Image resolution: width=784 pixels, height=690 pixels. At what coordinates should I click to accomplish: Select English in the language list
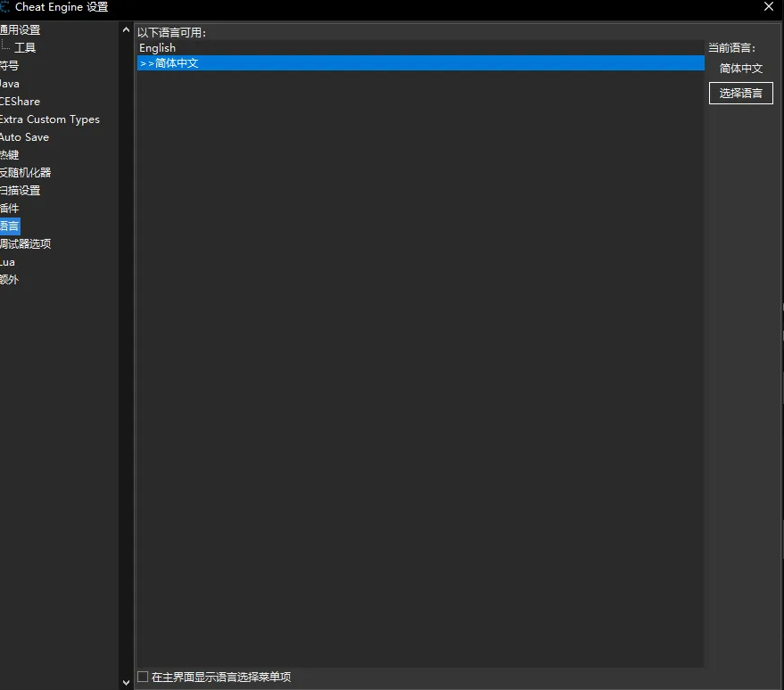pyautogui.click(x=420, y=48)
